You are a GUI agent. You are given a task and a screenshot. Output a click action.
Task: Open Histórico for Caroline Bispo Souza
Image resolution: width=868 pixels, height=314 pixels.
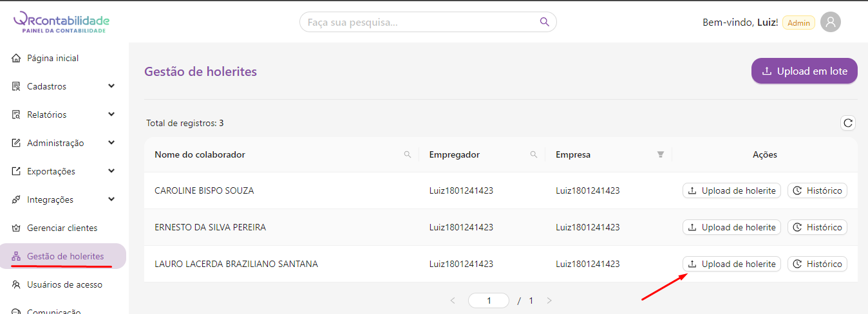[817, 190]
